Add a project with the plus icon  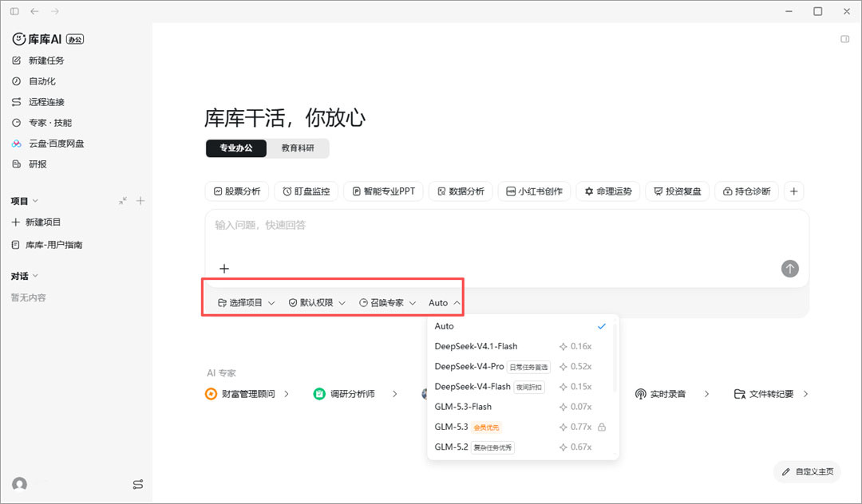pyautogui.click(x=140, y=201)
